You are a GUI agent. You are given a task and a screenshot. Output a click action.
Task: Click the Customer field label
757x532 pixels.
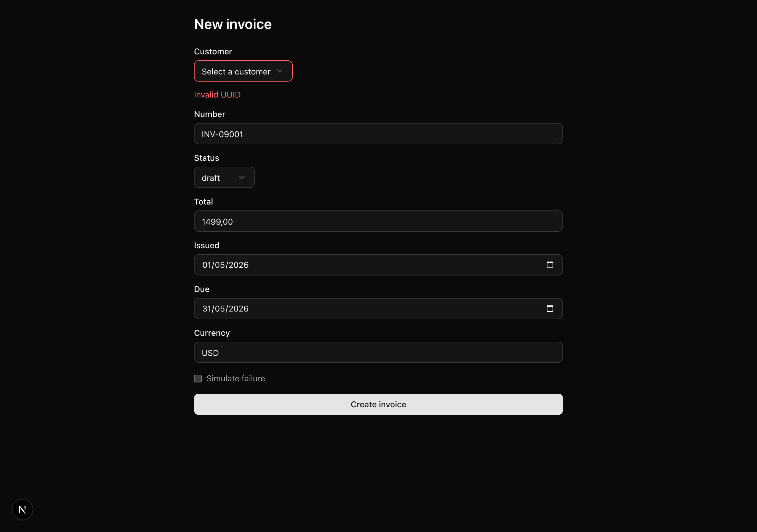(213, 51)
